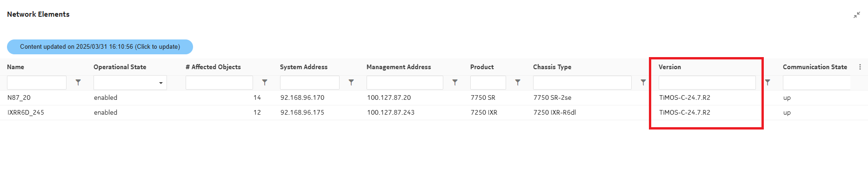Sort by the Version column header

[x=669, y=67]
